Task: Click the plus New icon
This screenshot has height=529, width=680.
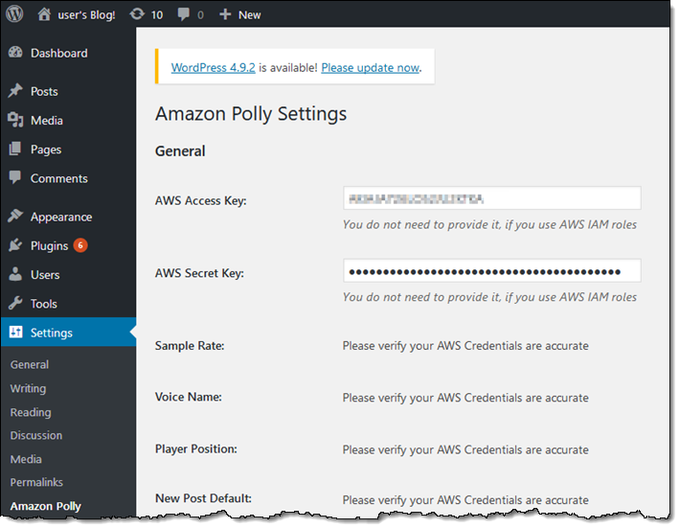Action: [x=225, y=15]
